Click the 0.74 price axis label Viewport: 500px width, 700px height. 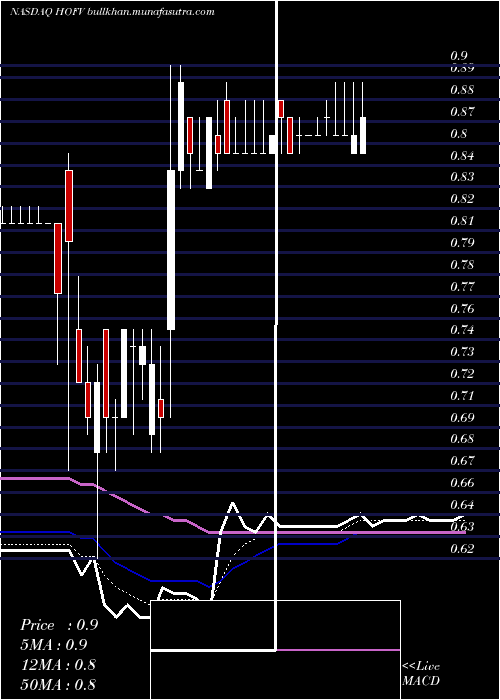(462, 330)
